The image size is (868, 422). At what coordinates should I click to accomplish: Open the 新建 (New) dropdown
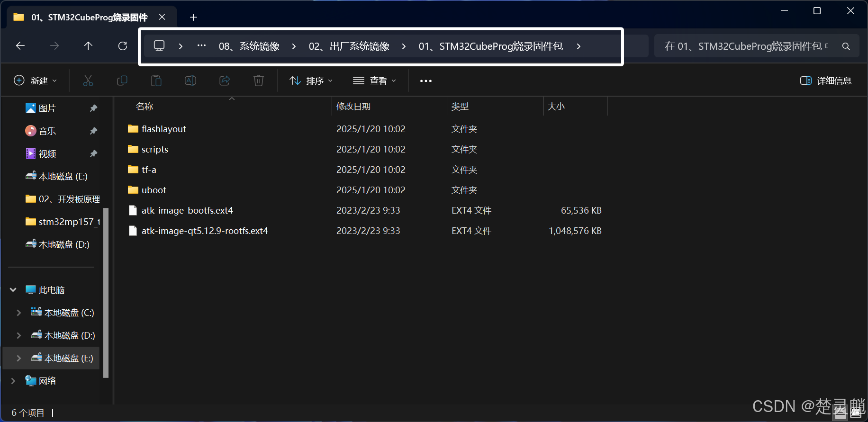point(36,81)
